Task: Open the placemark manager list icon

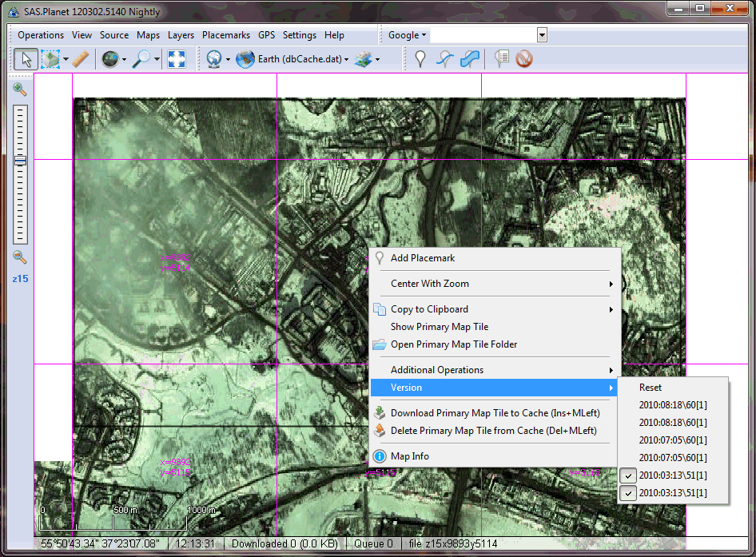Action: 501,59
